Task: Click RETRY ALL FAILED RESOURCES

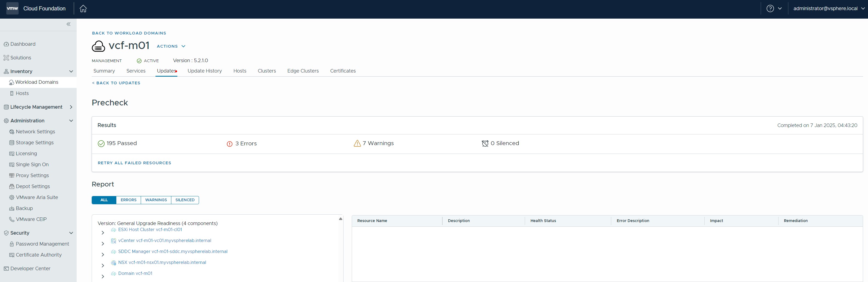Action: point(134,163)
